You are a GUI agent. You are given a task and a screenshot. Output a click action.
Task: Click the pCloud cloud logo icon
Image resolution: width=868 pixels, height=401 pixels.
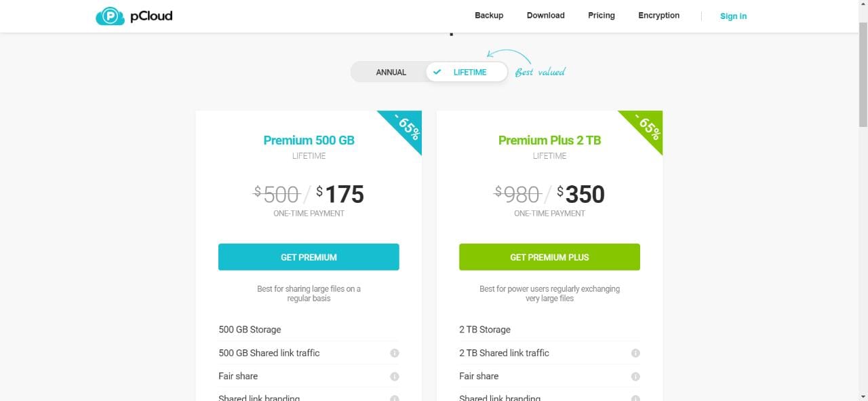[x=110, y=16]
